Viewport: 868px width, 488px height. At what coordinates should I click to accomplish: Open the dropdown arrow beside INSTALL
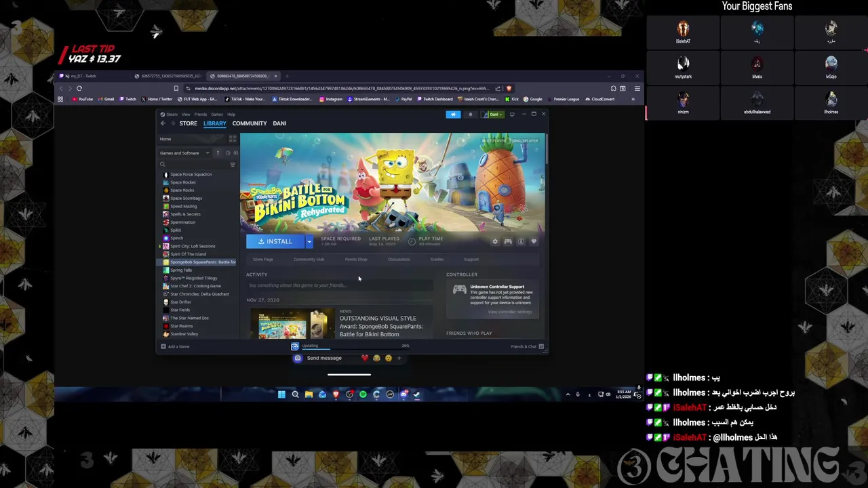tap(309, 241)
